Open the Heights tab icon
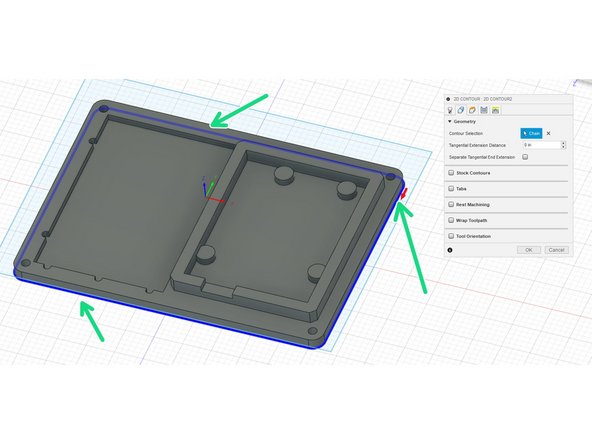Viewport: 592px width, 444px height. tap(472, 110)
